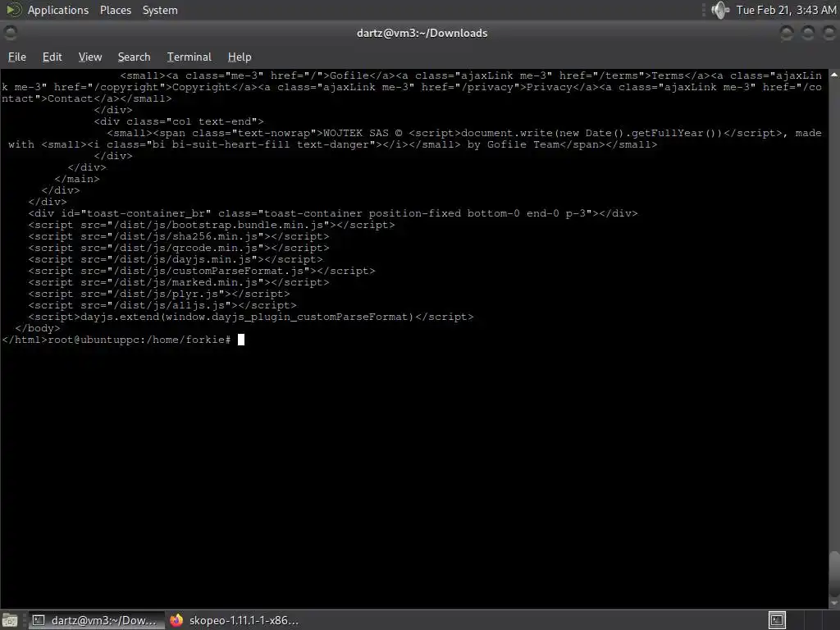This screenshot has width=840, height=630.
Task: Click the 'col text-end' div line
Action: [179, 121]
